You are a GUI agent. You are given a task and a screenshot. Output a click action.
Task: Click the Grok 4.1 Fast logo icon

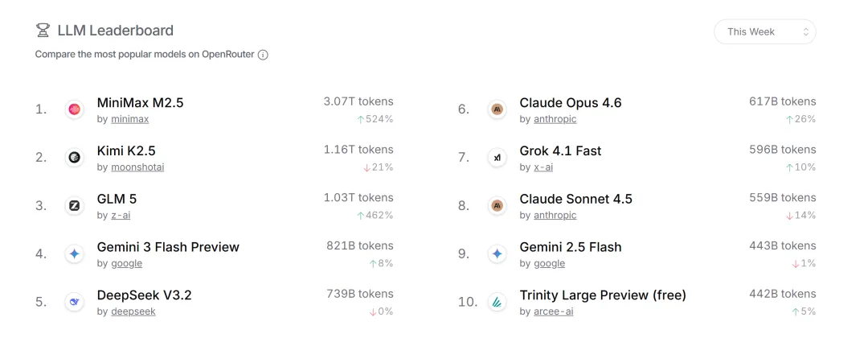tap(497, 158)
